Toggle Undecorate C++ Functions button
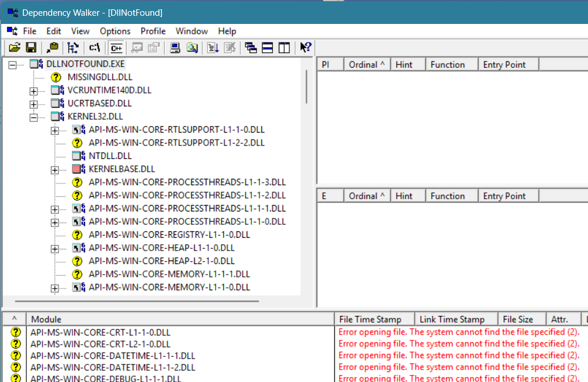This screenshot has height=382, width=588. tap(116, 48)
